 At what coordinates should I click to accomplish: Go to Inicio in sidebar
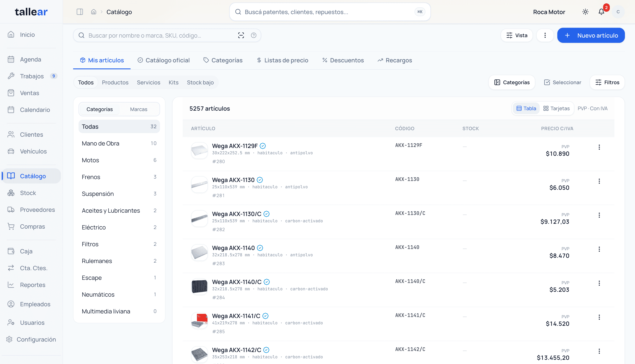coord(31,34)
